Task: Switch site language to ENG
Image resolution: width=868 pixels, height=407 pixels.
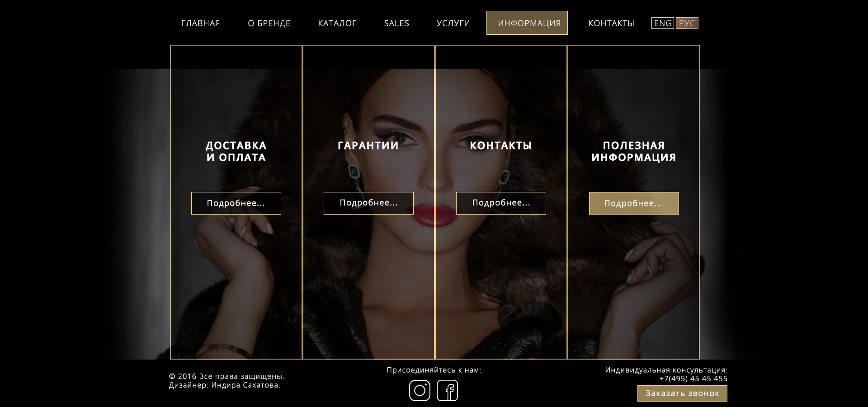Action: pos(663,23)
